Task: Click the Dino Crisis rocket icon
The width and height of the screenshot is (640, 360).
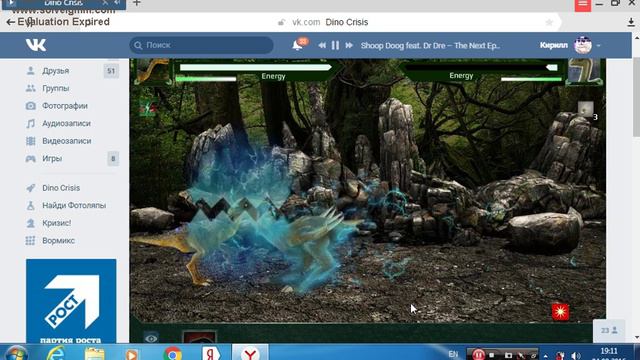Action: (31, 188)
